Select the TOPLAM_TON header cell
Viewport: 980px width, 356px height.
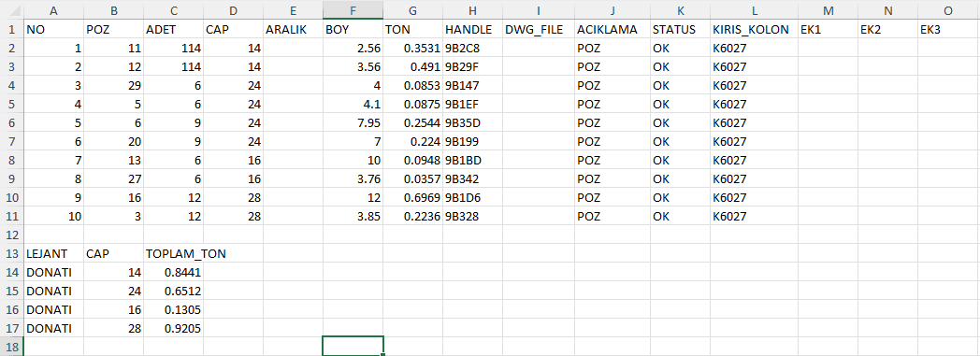pyautogui.click(x=173, y=254)
